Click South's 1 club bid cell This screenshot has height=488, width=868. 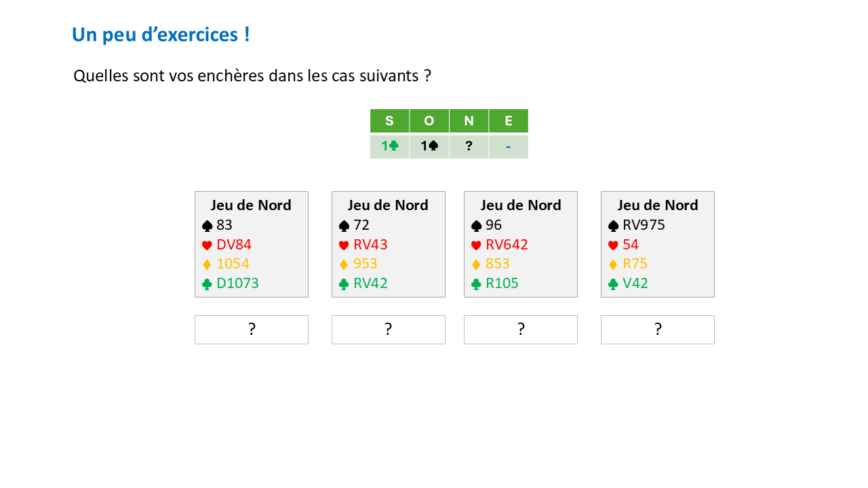click(389, 146)
